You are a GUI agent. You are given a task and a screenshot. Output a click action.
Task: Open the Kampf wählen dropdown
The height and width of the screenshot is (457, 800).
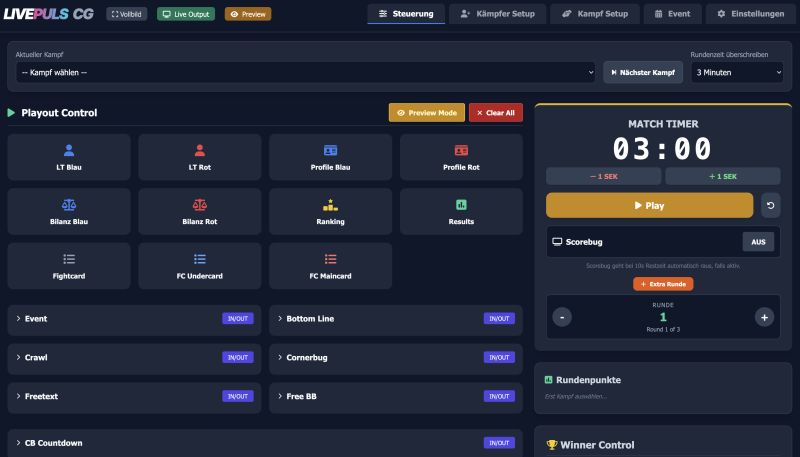pyautogui.click(x=306, y=72)
